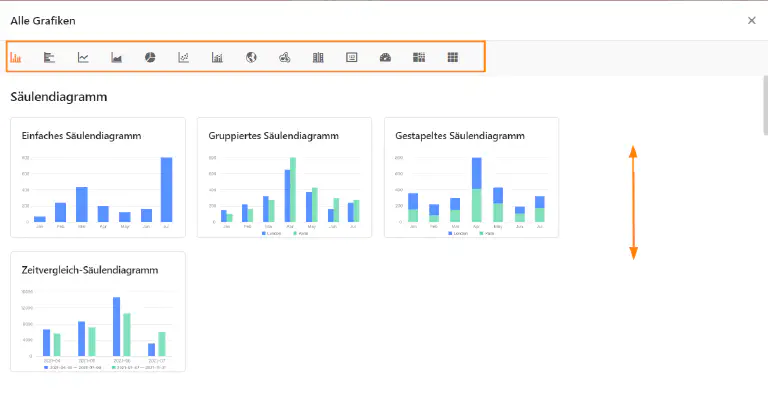Select the scatter plot chart icon
Screen dimensions: 768x406
pos(184,57)
